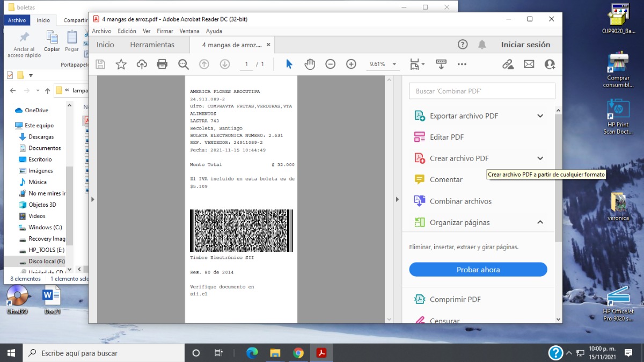Open the Ventana menu
Screen dimensions: 644x362
coord(189,31)
